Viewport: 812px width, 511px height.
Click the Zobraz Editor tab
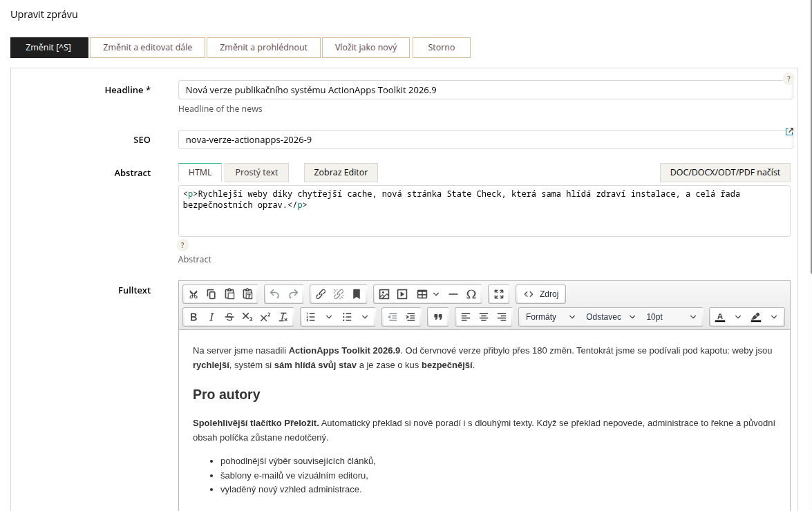tap(341, 173)
